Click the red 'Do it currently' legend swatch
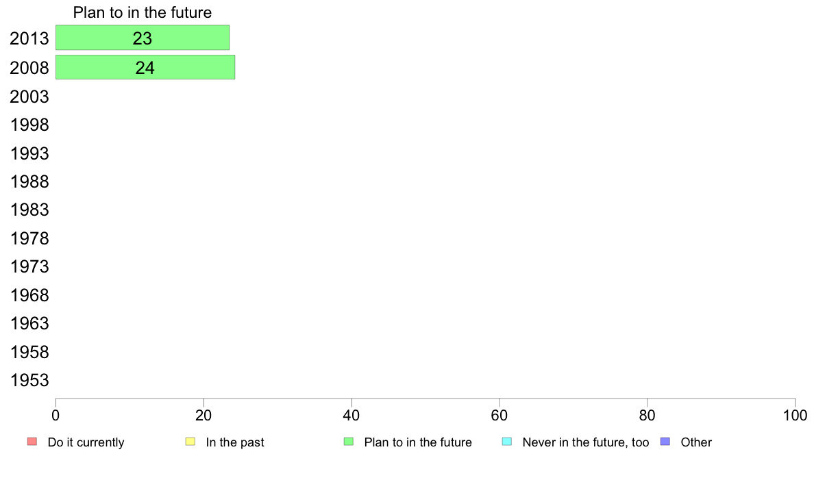 32,442
